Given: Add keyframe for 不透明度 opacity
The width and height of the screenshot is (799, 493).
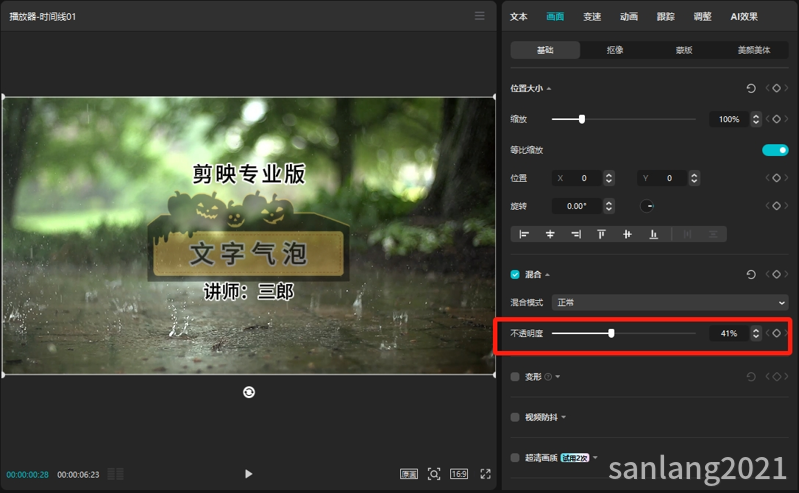Looking at the screenshot, I should 776,333.
